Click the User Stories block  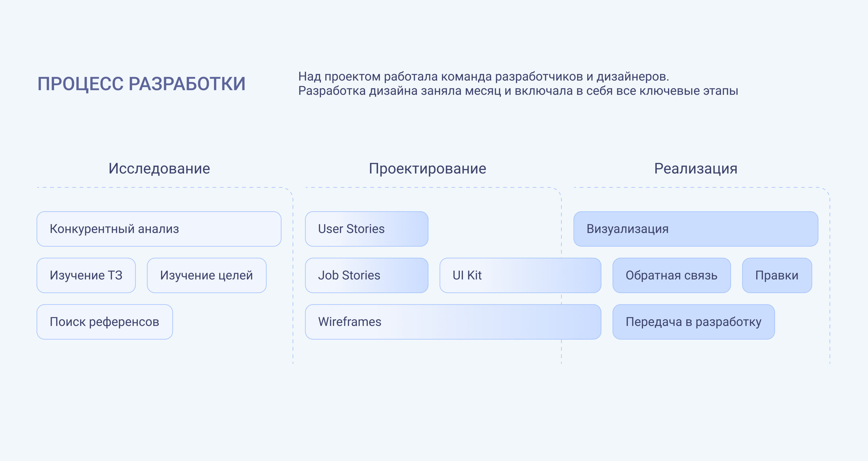click(x=366, y=229)
